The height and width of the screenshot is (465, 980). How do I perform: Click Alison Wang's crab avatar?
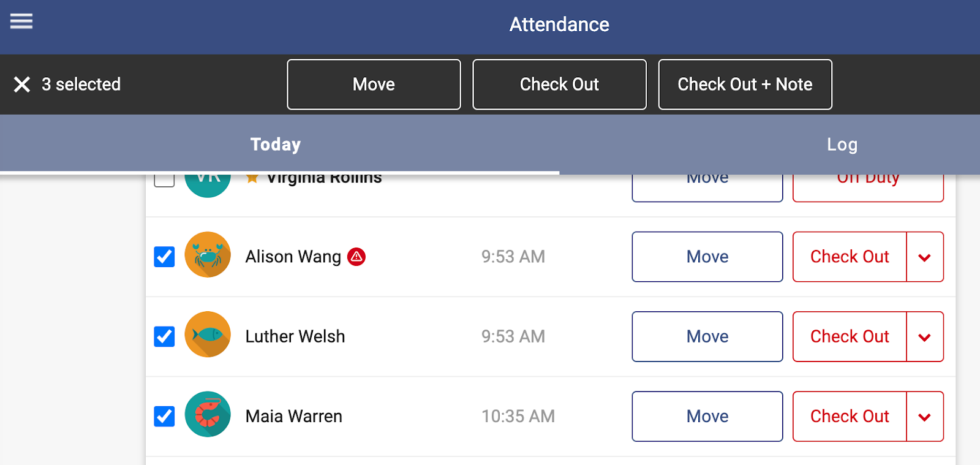tap(208, 255)
